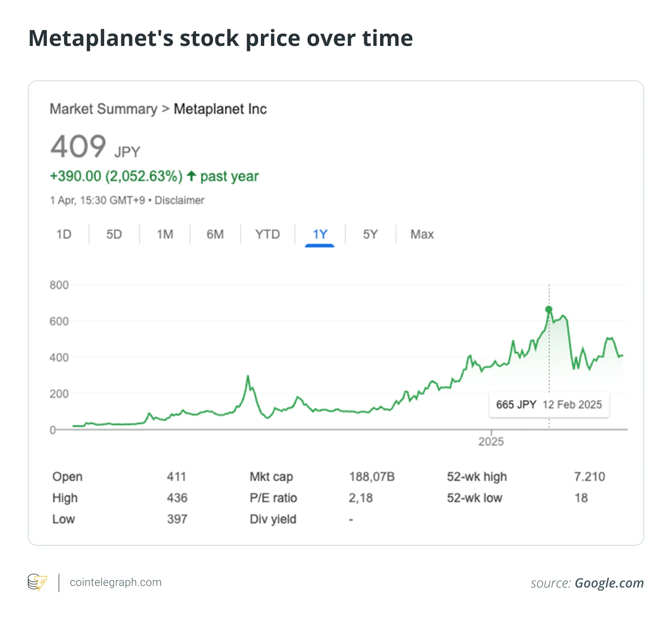Click the Google.com source link

tap(609, 583)
